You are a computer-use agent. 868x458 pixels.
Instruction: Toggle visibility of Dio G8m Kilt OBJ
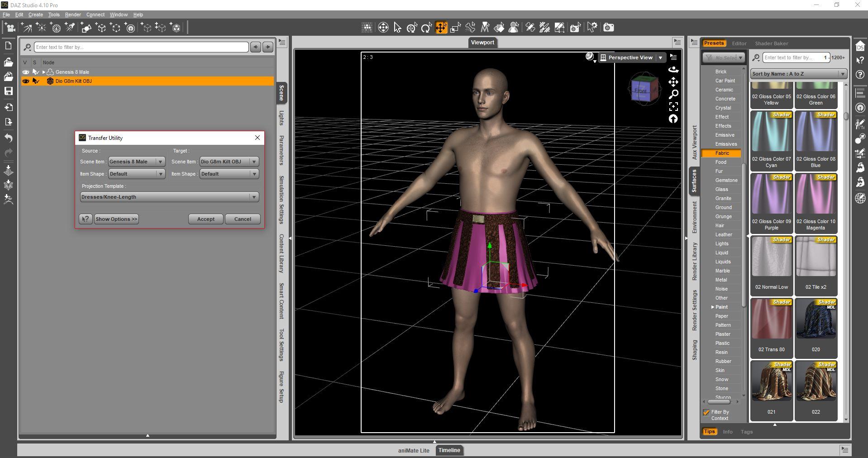[26, 81]
